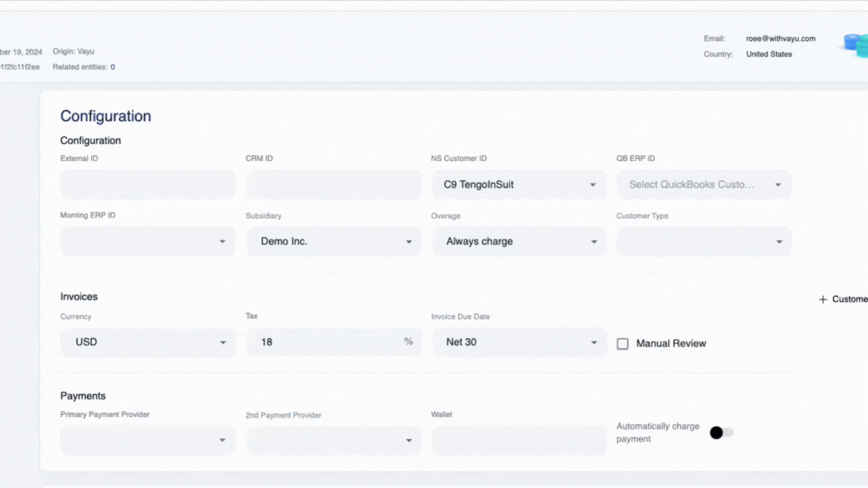Click the CRM ID input field

click(x=333, y=185)
